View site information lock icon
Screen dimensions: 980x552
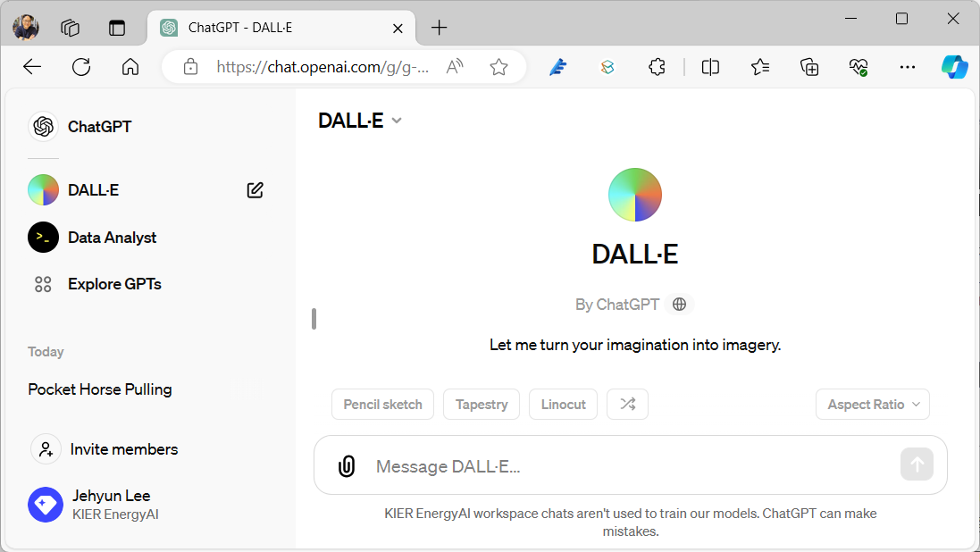(190, 67)
